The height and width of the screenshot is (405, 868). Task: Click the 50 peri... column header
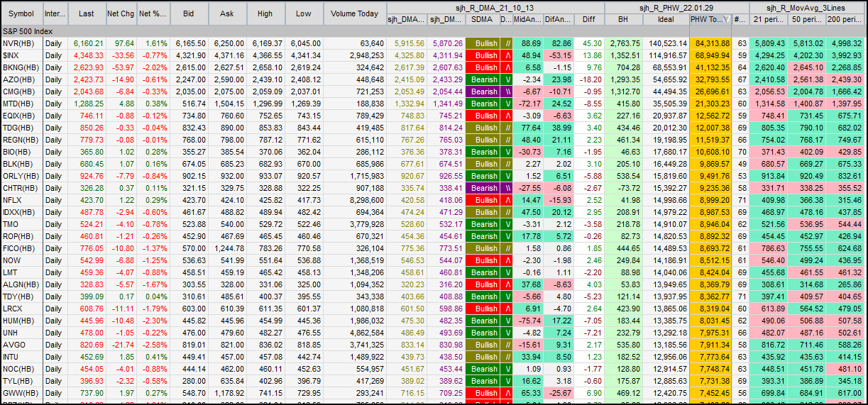click(808, 20)
